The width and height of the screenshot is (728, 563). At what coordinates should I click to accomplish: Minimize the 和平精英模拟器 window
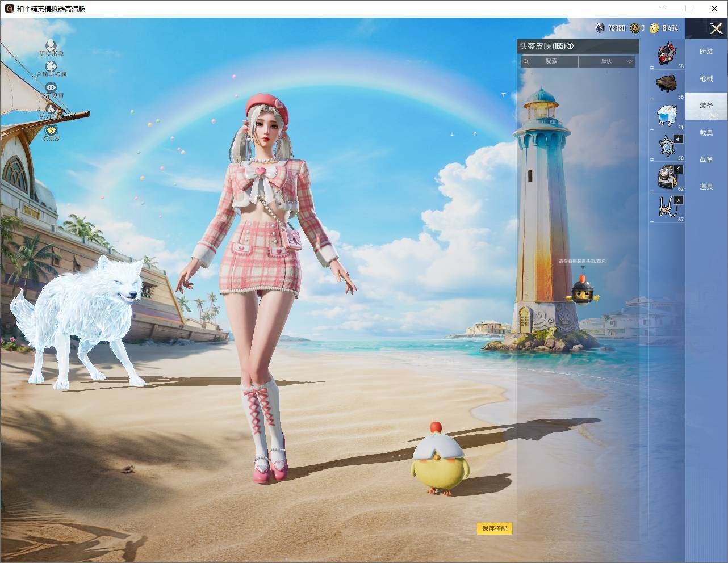click(663, 9)
